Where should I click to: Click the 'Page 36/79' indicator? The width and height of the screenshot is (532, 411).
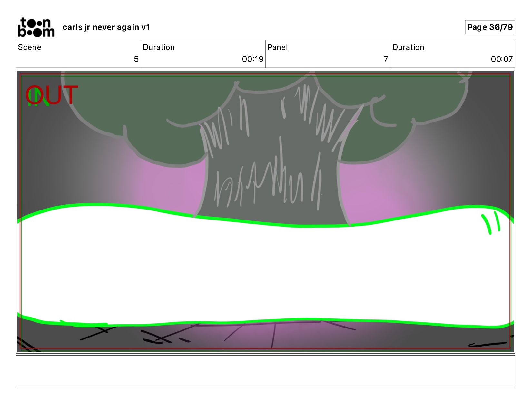coord(490,27)
